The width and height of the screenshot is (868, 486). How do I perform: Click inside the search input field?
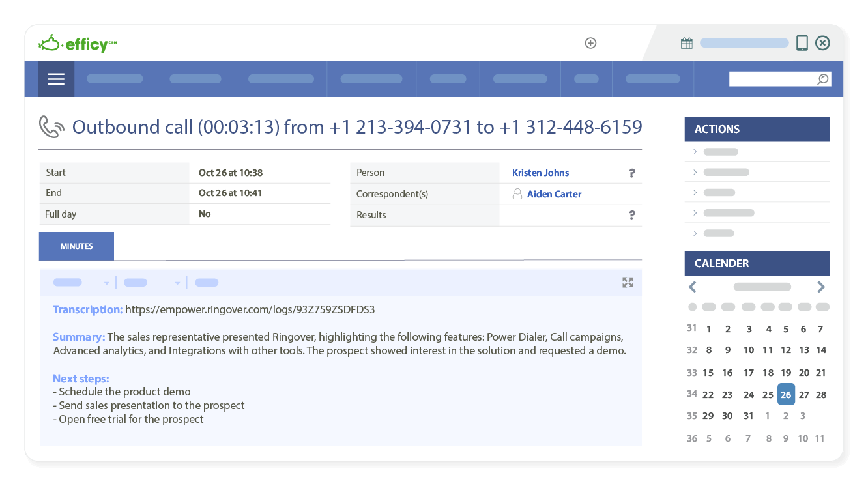[769, 78]
